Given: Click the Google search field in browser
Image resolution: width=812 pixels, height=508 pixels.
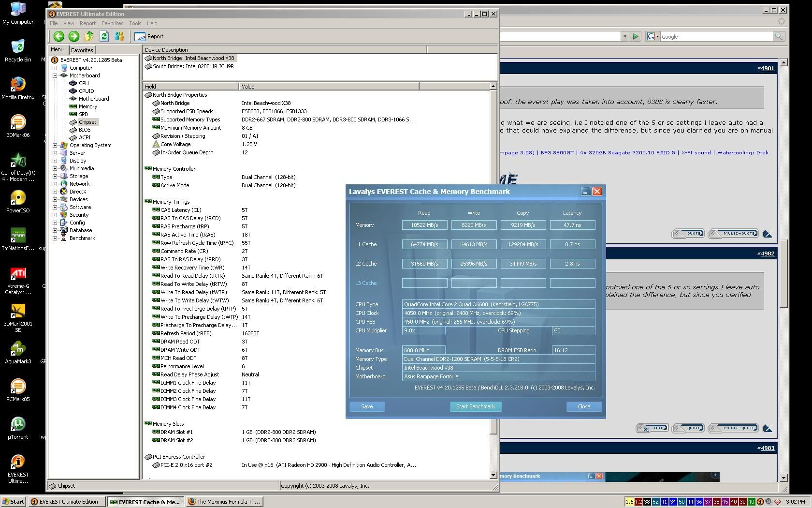Looking at the screenshot, I should tap(716, 37).
